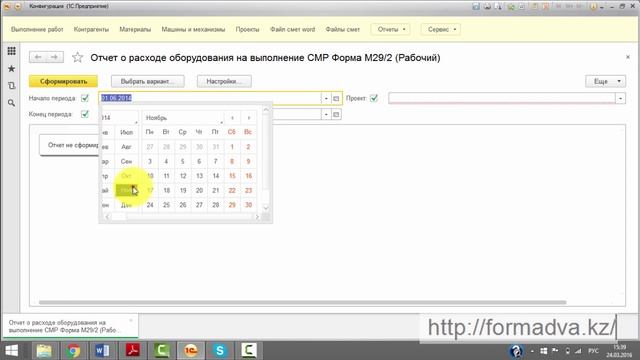The width and height of the screenshot is (640, 360).
Task: Expand the Начало периода date dropdown arrow
Action: (x=326, y=98)
